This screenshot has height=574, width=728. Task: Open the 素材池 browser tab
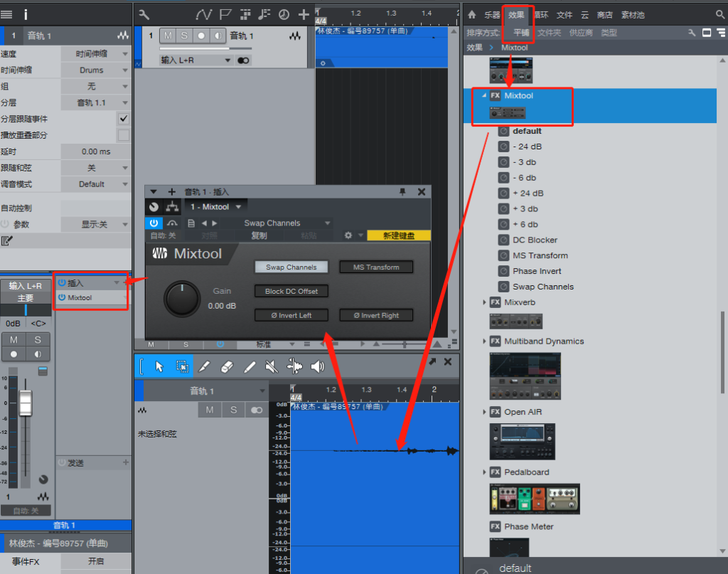click(x=633, y=15)
